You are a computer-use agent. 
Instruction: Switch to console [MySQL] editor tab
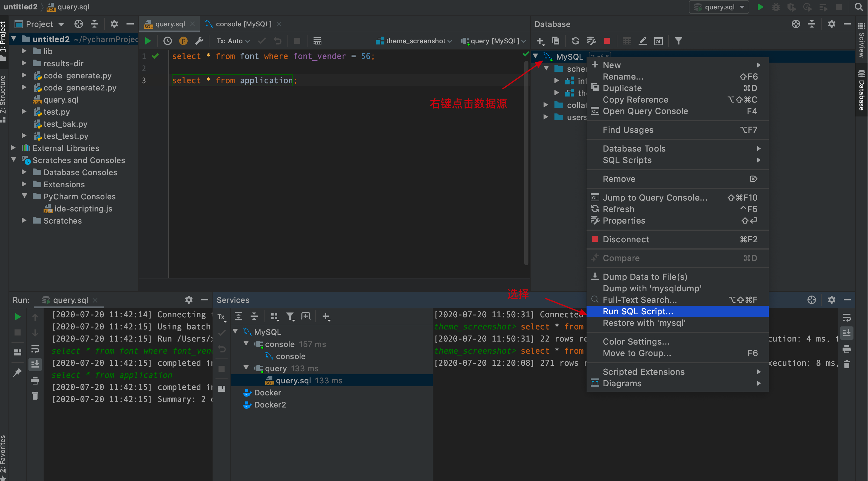point(243,24)
